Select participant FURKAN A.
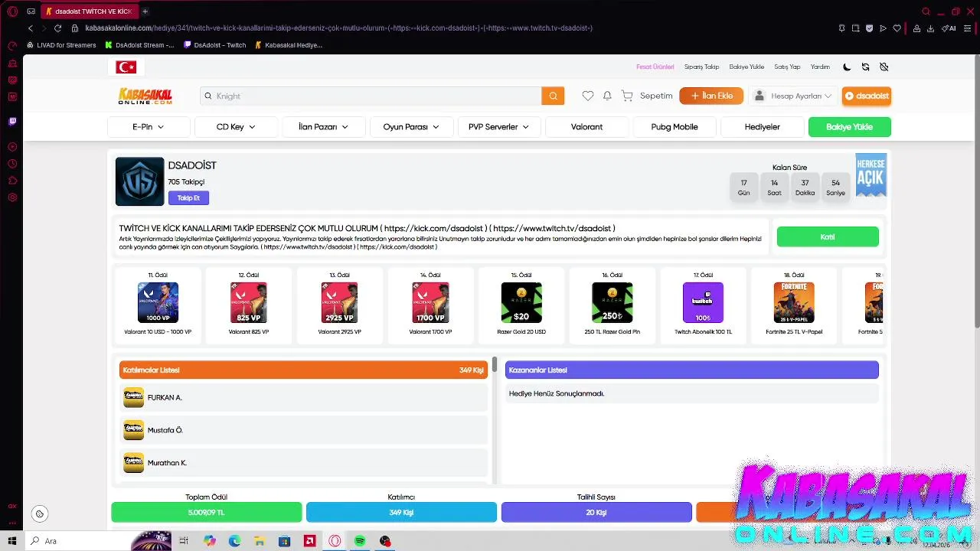Image resolution: width=980 pixels, height=551 pixels. 303,397
